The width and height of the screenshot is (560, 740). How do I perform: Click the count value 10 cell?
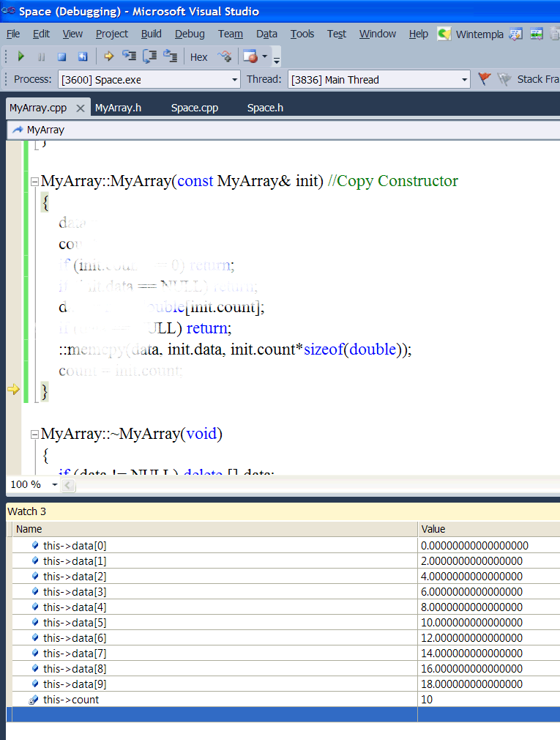489,700
